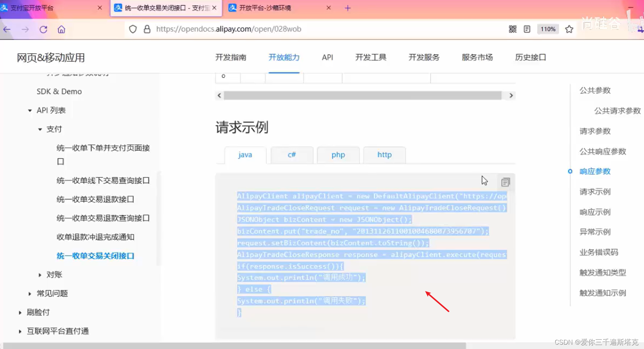
Task: Jump to 公共响应参数 in the page outline
Action: tap(603, 151)
